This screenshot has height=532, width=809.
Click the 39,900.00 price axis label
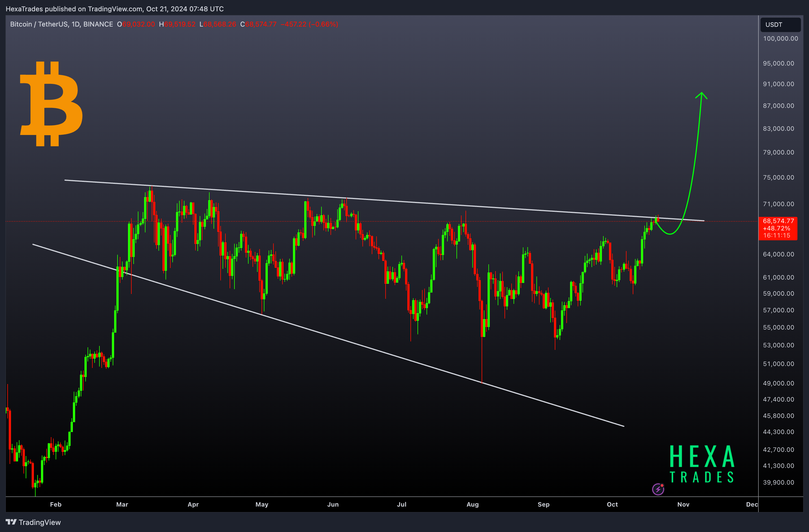778,482
